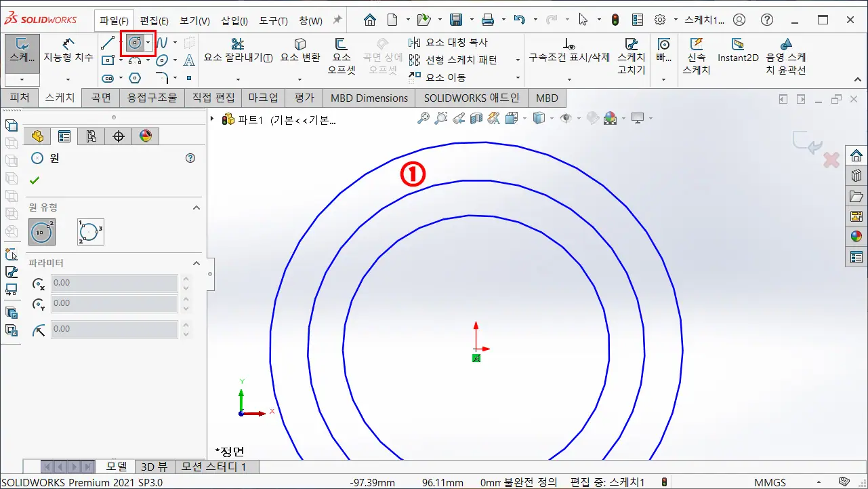
Task: Select the Corner Rectangle tool
Action: pyautogui.click(x=108, y=60)
